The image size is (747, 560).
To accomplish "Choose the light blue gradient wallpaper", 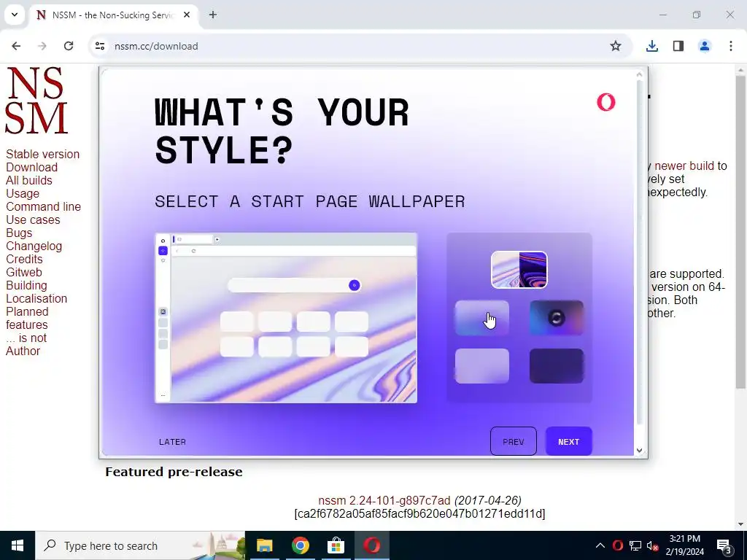I will [x=481, y=318].
